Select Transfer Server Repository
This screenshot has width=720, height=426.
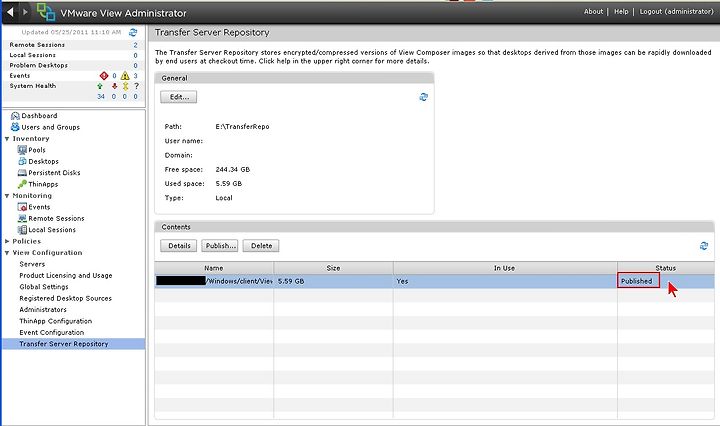pyautogui.click(x=73, y=344)
